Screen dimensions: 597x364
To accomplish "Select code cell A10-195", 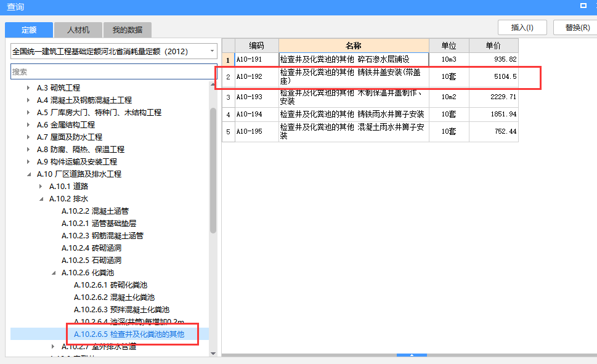I will (x=257, y=131).
